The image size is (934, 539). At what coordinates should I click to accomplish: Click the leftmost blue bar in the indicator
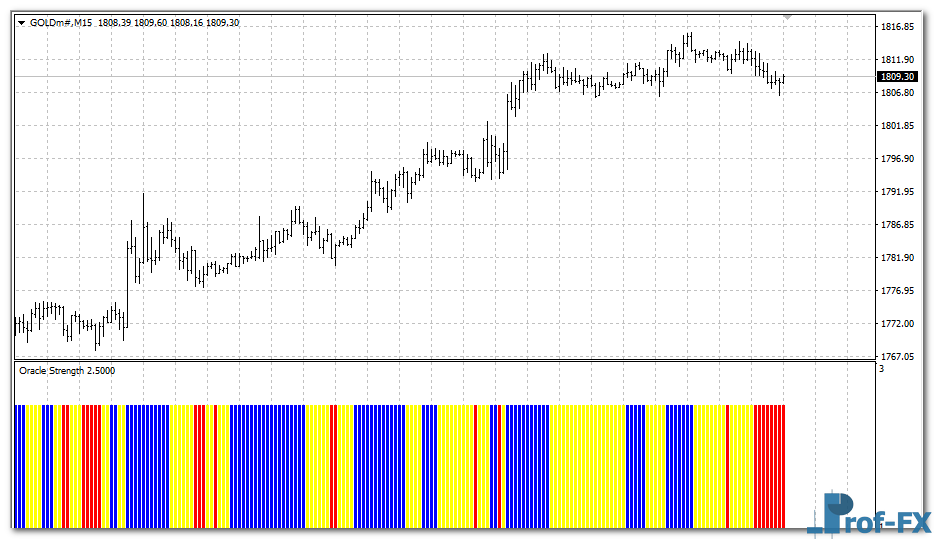[x=19, y=466]
